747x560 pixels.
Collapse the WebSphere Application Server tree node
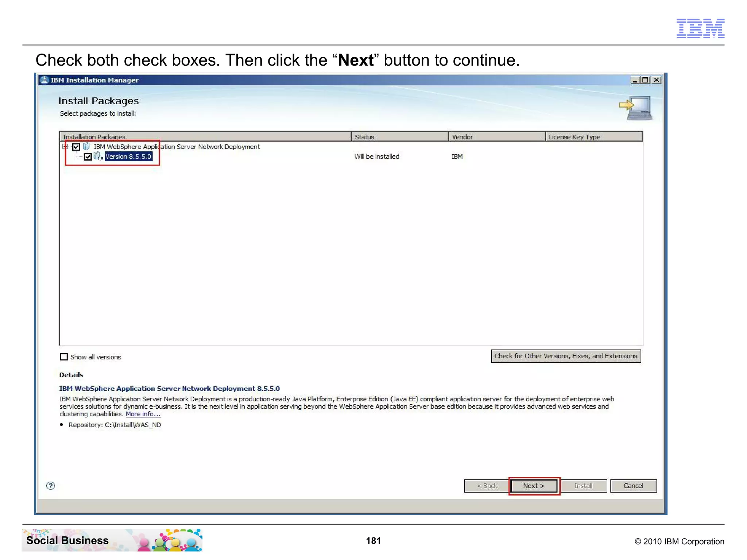coord(65,147)
